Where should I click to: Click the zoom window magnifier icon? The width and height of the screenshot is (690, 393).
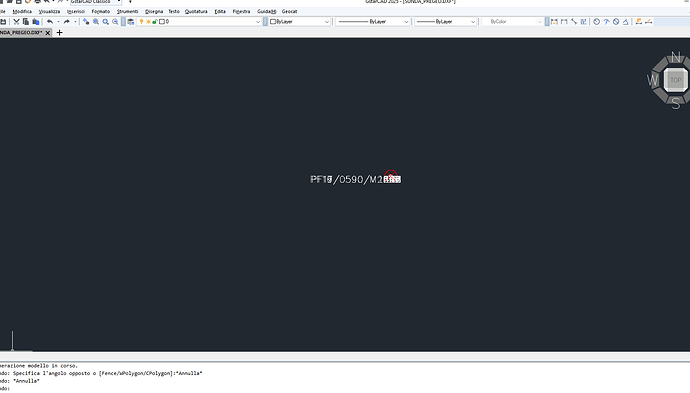tap(106, 22)
